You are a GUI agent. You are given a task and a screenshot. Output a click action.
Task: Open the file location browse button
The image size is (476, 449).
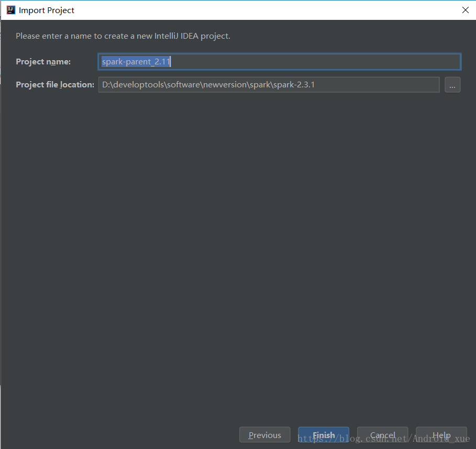coord(452,85)
